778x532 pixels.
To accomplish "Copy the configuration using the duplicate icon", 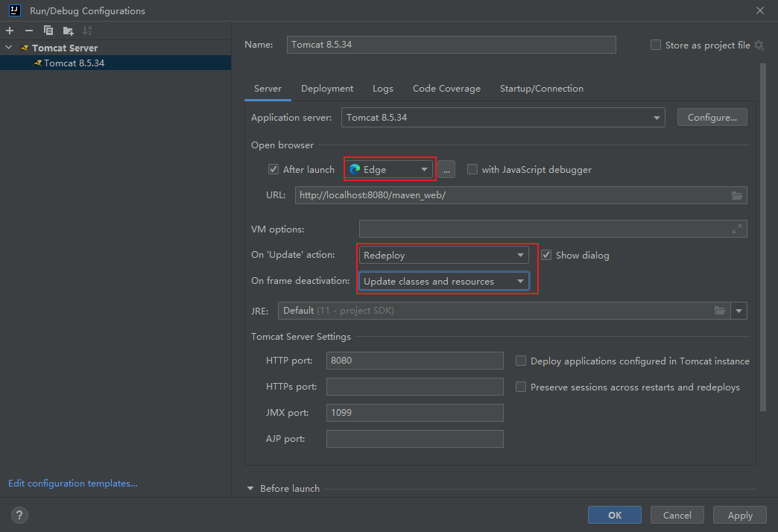I will click(x=48, y=31).
